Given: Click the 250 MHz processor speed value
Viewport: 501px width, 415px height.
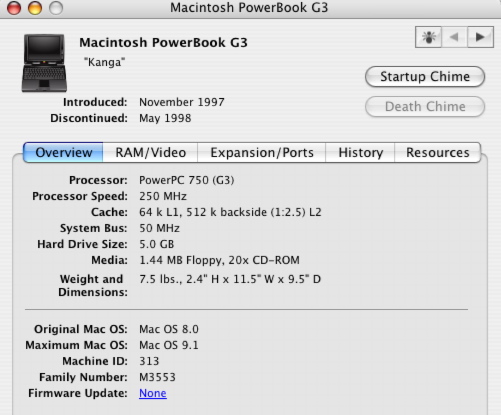Looking at the screenshot, I should (163, 196).
